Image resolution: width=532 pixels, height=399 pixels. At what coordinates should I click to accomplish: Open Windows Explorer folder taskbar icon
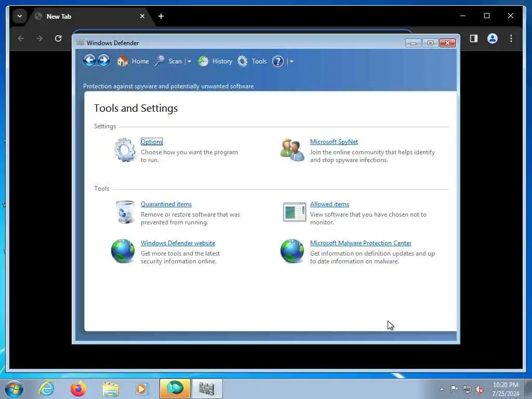coord(111,389)
